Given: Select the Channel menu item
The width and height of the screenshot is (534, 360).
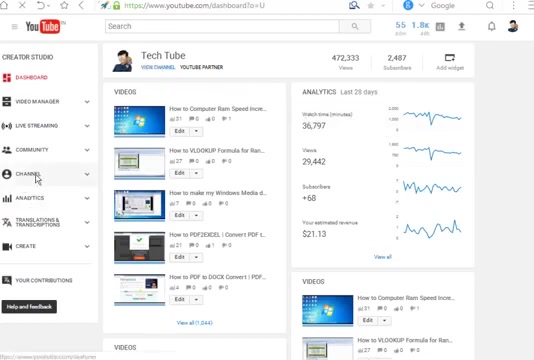Looking at the screenshot, I should coord(28,174).
